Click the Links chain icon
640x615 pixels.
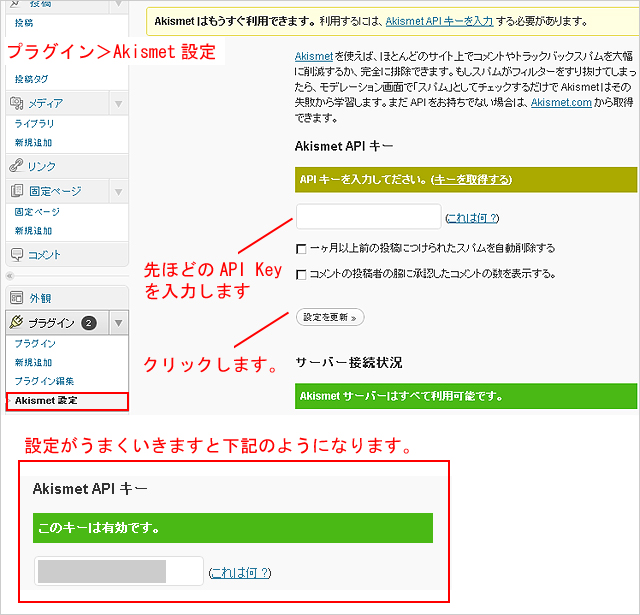click(16, 166)
